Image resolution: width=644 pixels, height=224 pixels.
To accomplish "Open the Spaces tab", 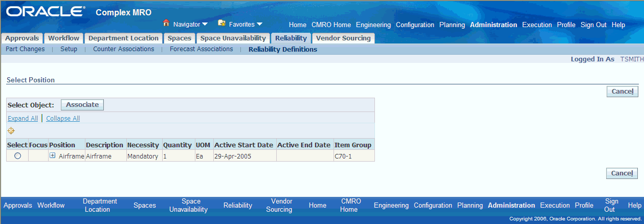I will click(179, 38).
